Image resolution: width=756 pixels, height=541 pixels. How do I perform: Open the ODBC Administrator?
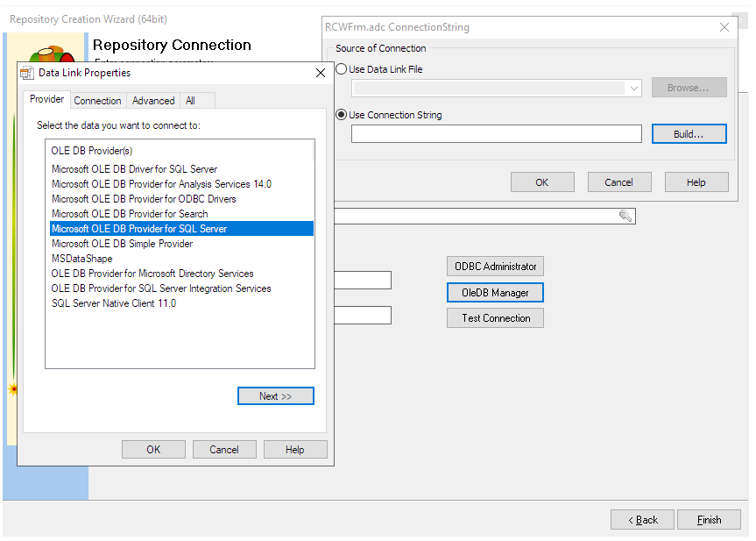click(495, 267)
